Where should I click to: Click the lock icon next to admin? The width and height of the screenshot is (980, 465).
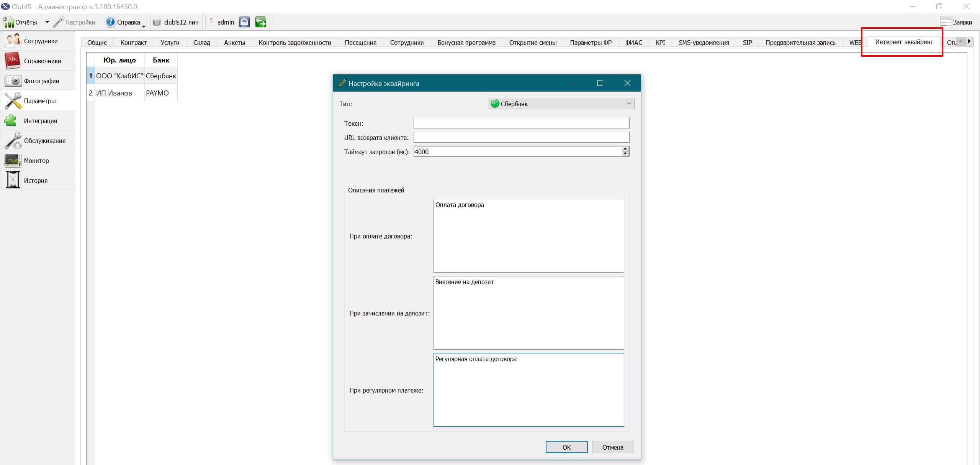point(244,22)
